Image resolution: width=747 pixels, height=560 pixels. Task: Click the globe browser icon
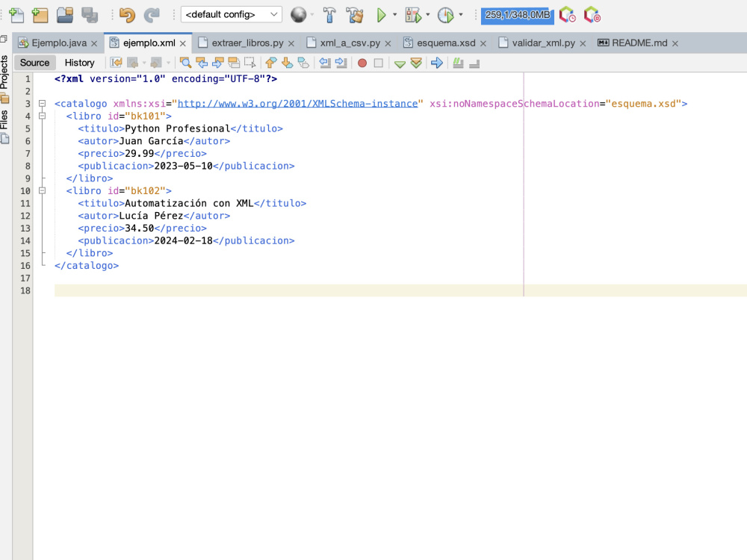click(299, 15)
